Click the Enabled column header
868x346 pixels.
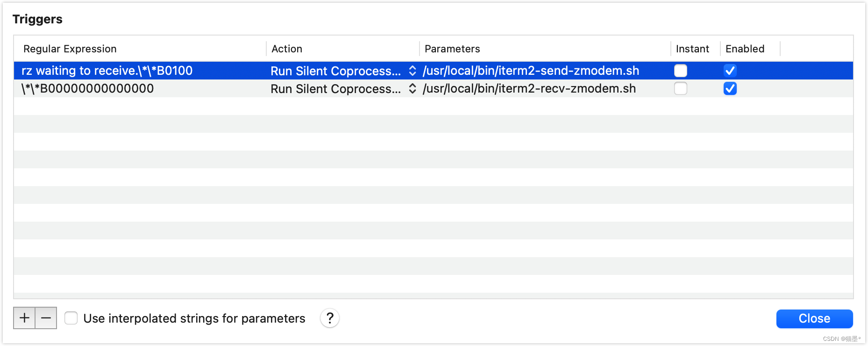click(745, 49)
